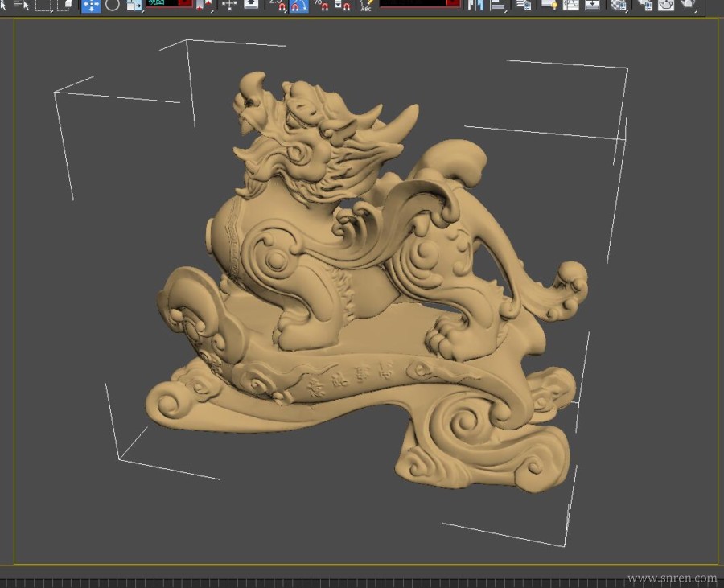Toggle Window/Crossing selection mode
Screen dimensions: 724x588
[64, 5]
